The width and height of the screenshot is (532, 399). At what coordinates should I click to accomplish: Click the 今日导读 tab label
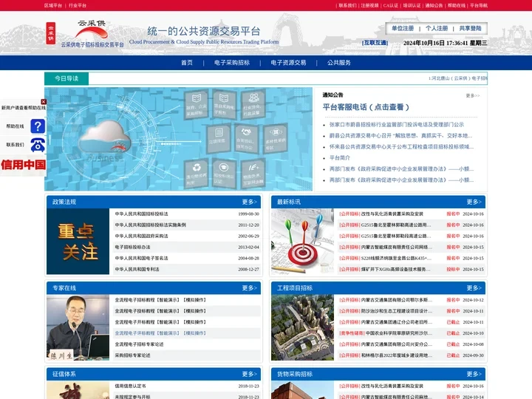[x=66, y=79]
